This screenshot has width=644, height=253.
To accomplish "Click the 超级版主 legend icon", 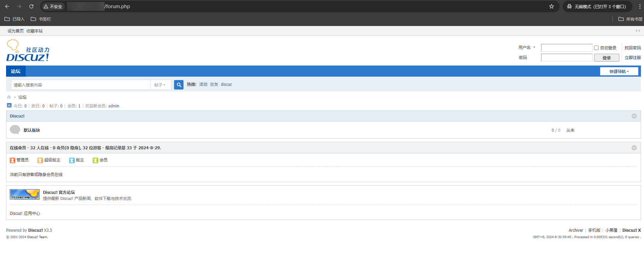I will [40, 160].
